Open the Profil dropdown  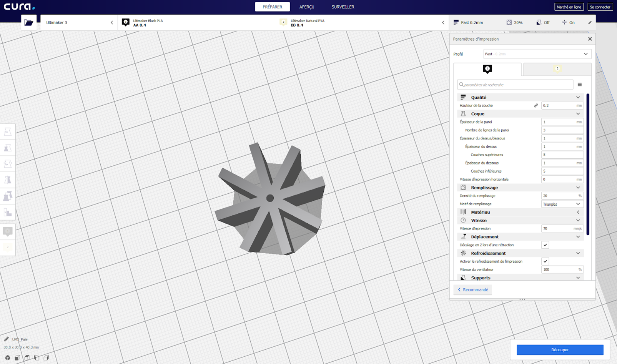[537, 54]
